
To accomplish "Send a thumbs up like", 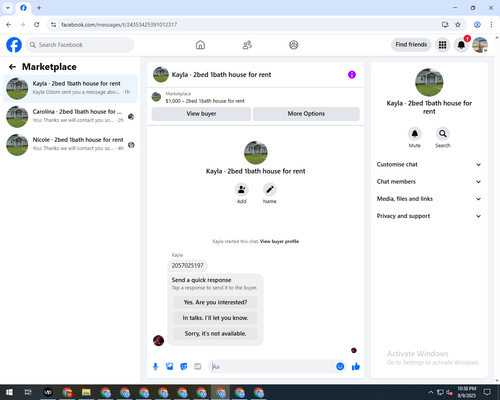I will [x=356, y=367].
